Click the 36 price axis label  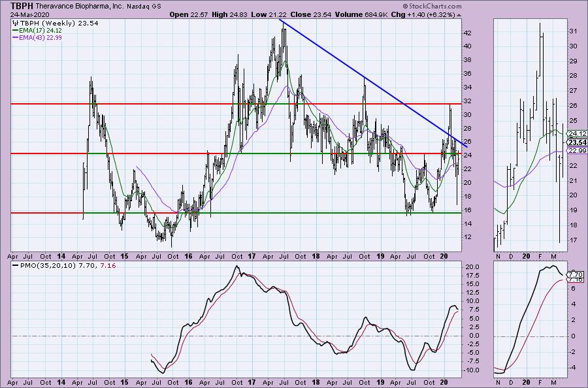click(x=467, y=74)
